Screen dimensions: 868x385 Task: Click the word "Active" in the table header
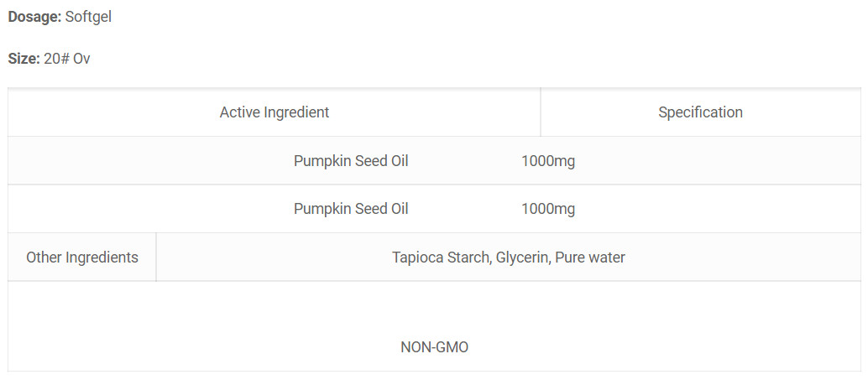pyautogui.click(x=240, y=112)
